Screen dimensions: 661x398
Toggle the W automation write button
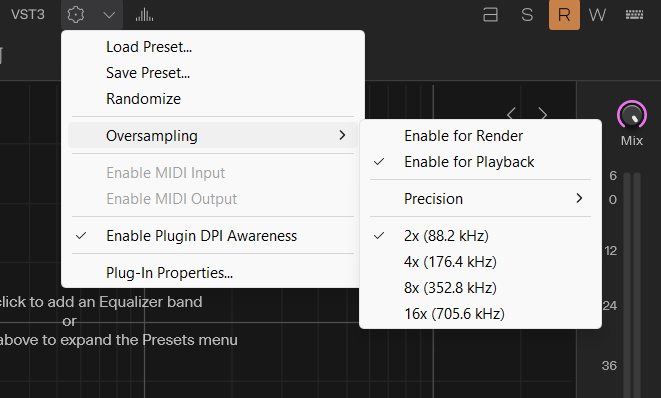click(x=597, y=15)
